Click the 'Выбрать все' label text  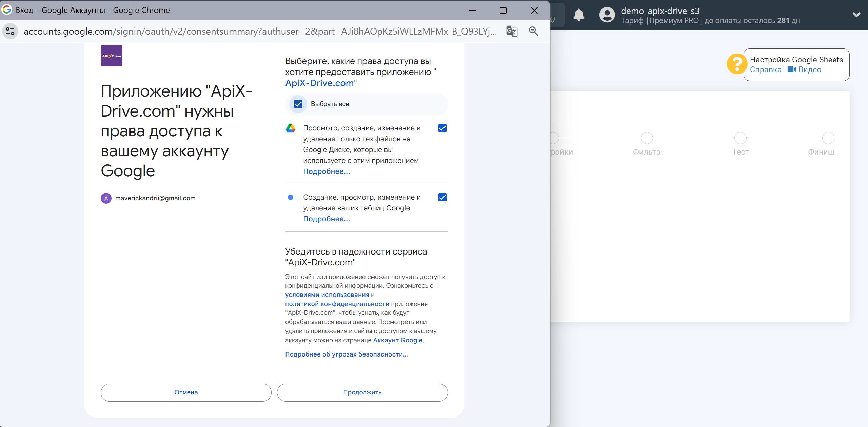[x=330, y=104]
